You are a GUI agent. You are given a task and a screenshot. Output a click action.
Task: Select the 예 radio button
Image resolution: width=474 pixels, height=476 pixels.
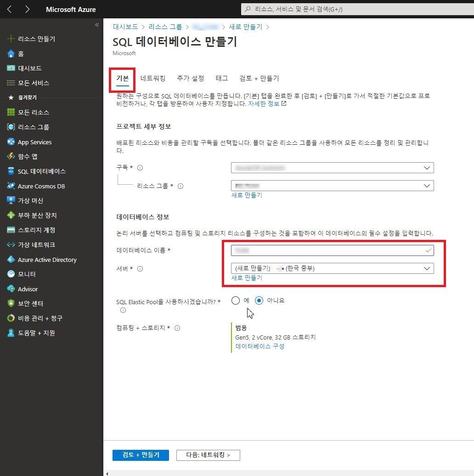[236, 300]
